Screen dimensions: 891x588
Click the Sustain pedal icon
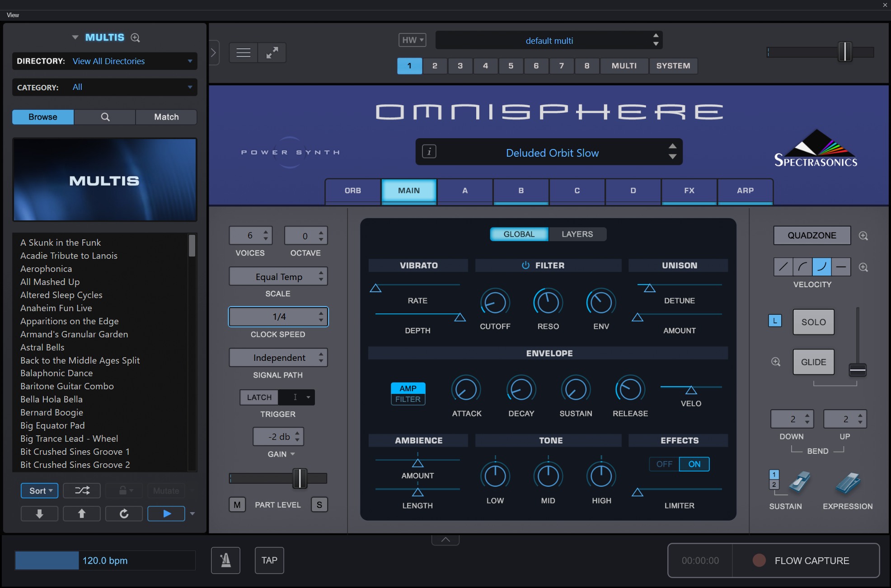799,482
